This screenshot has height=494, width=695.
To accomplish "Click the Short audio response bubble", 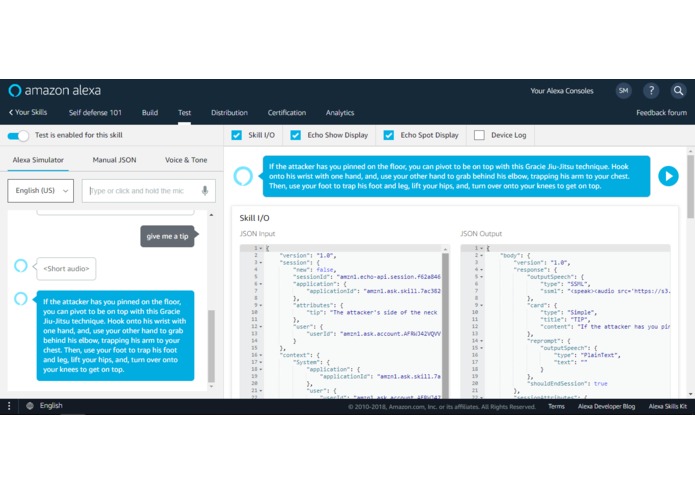I will 66,268.
